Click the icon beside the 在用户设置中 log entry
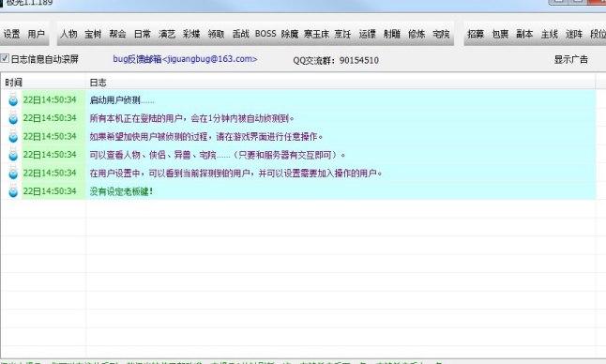Screen dimensions: 606x364 13,174
